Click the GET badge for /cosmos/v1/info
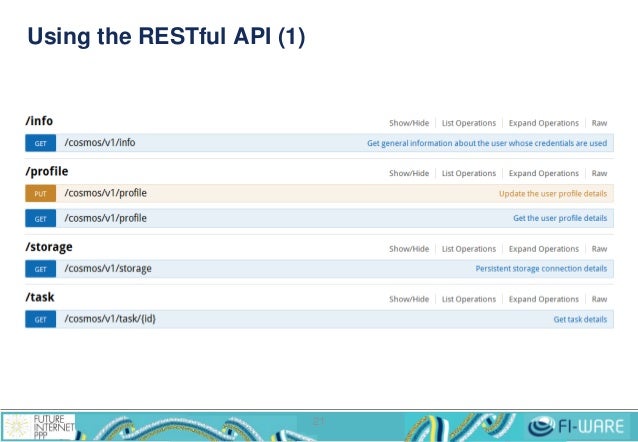 40,143
